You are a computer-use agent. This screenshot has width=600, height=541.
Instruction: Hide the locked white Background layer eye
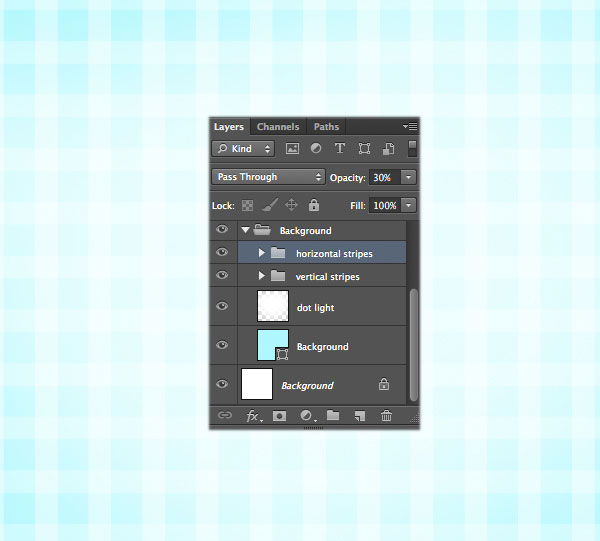pyautogui.click(x=222, y=384)
